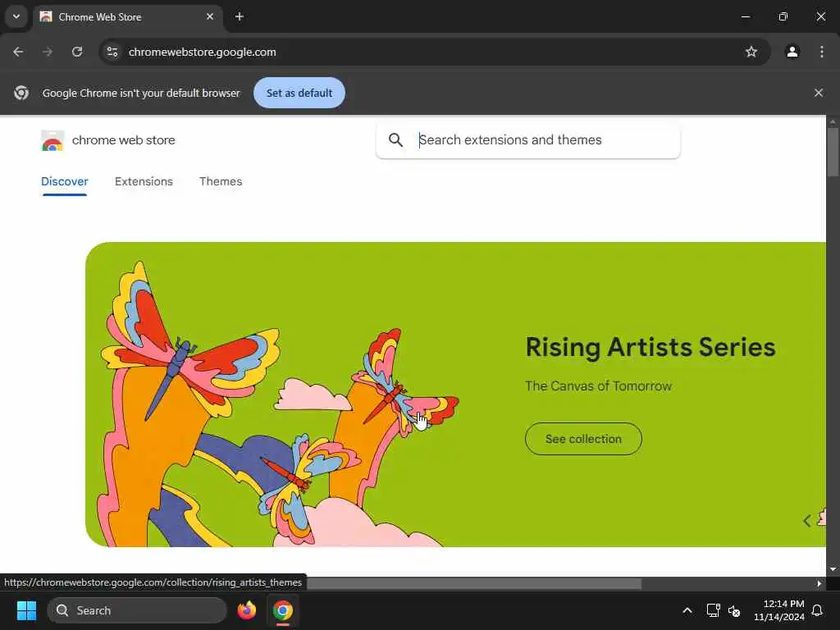Switch to the Extensions tab
840x630 pixels.
(x=144, y=181)
